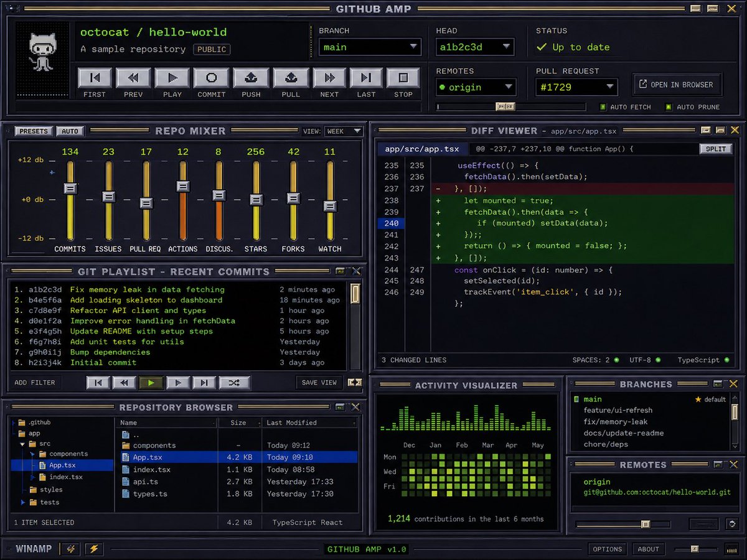Click the PULL download button
Viewport: 747px width, 560px height.
[291, 78]
